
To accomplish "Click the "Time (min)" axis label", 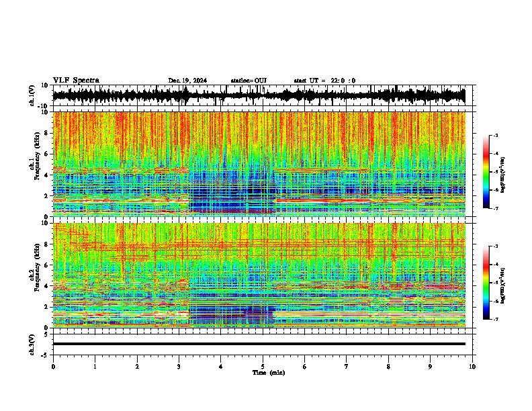I will (269, 373).
